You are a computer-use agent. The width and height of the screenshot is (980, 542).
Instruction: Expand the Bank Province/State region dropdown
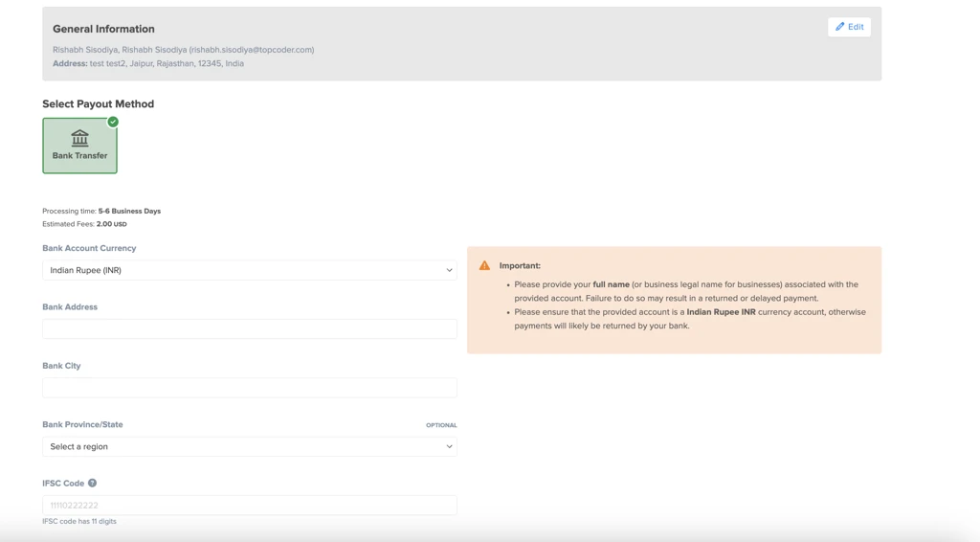tap(250, 446)
